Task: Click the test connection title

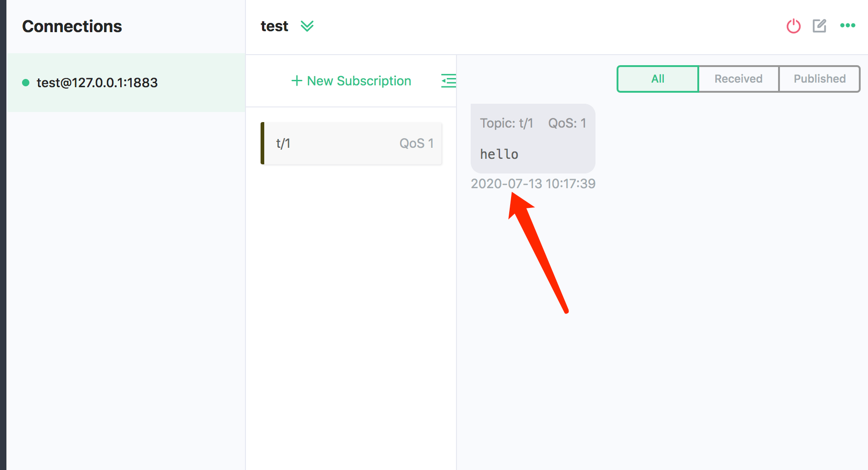Action: 274,26
